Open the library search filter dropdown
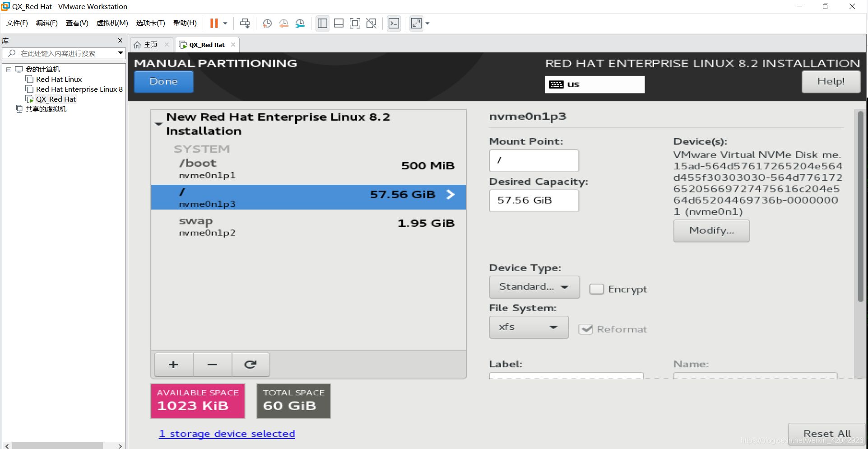Screen dimensions: 868x449 121,53
